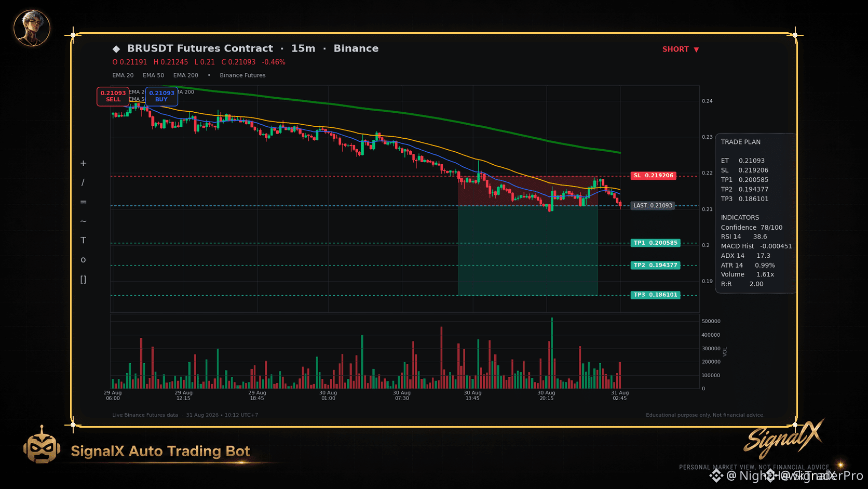868x489 pixels.
Task: Click the R:R 2.00 row
Action: 742,284
